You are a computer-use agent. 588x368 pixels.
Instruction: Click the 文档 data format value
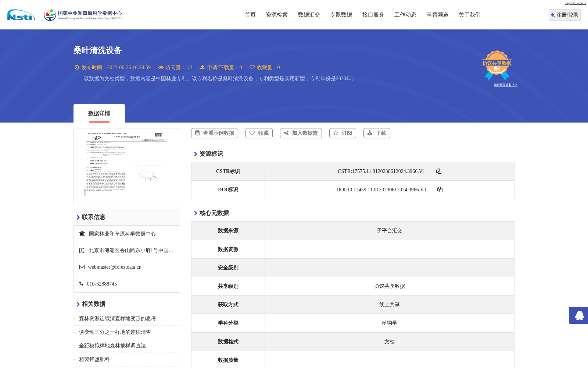tap(390, 342)
